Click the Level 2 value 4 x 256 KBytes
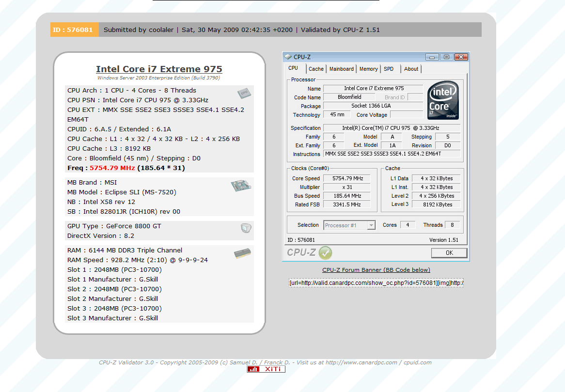565x392 pixels. 437,196
